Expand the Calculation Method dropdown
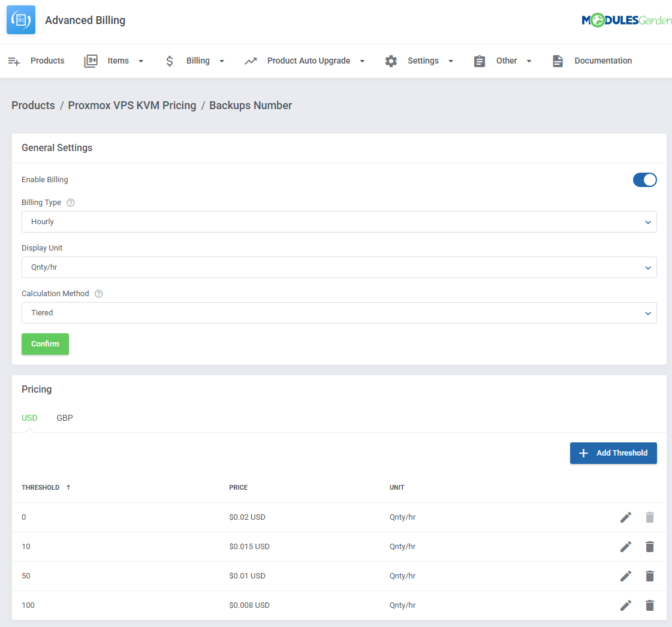672x627 pixels. coord(339,313)
